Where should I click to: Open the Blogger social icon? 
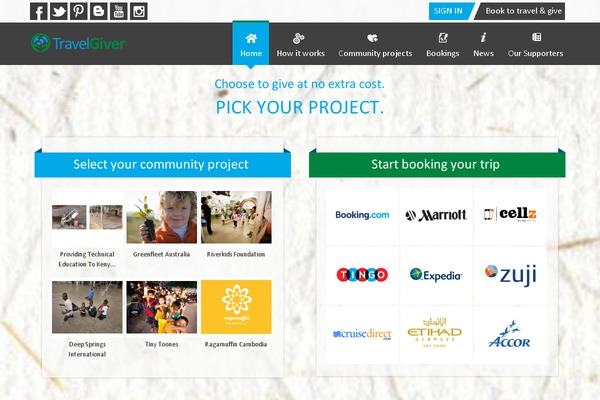pyautogui.click(x=98, y=11)
